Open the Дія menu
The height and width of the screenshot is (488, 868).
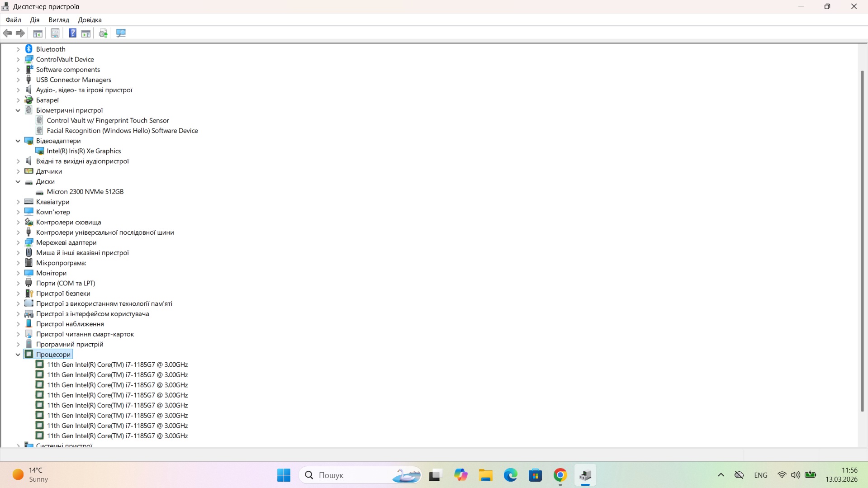click(34, 20)
